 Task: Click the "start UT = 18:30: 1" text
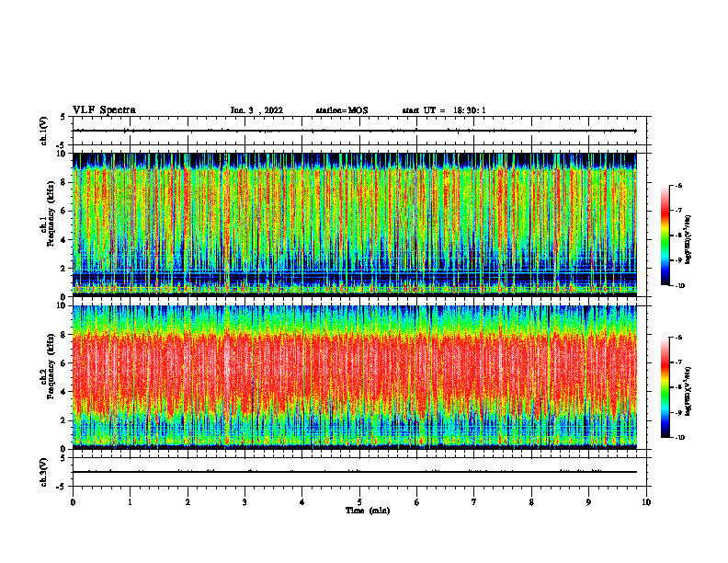pos(444,110)
